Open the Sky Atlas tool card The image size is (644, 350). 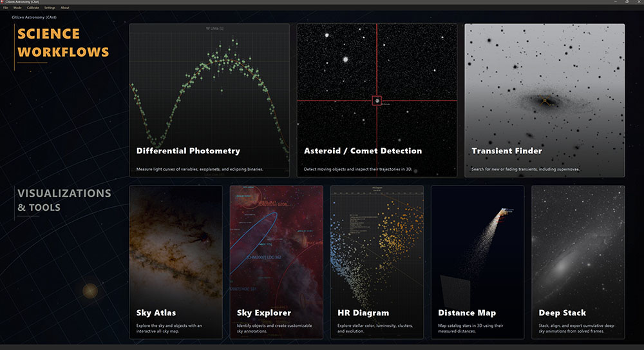[x=176, y=262]
